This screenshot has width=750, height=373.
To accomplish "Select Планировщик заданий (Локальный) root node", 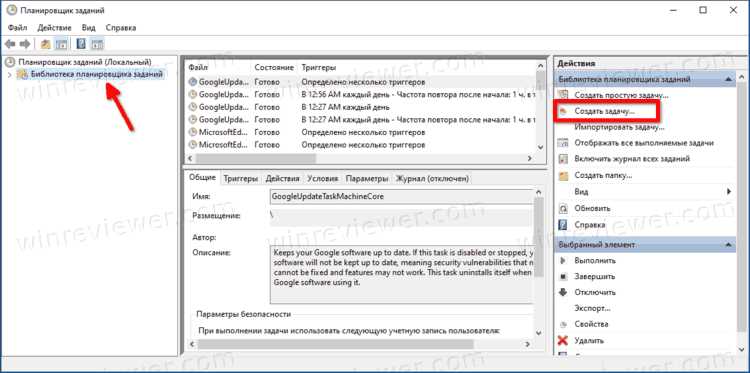I will [85, 62].
